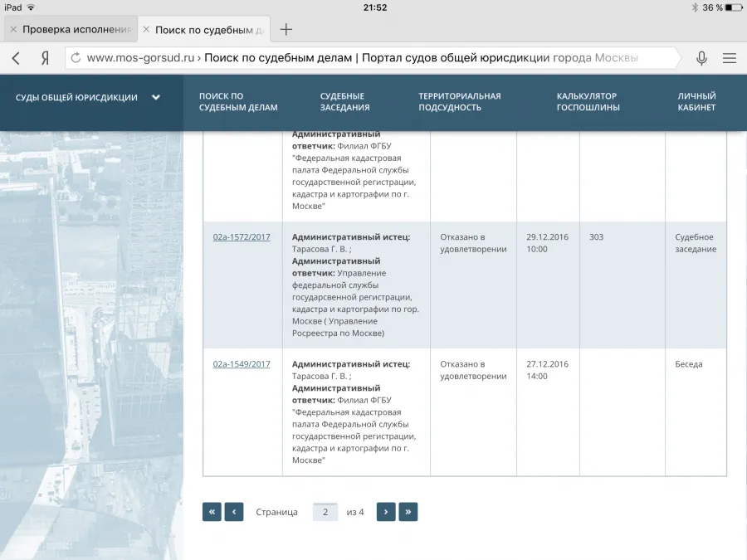Switch to Проверка исполнения tab
Viewport: 747px width, 560px height.
[x=71, y=30]
